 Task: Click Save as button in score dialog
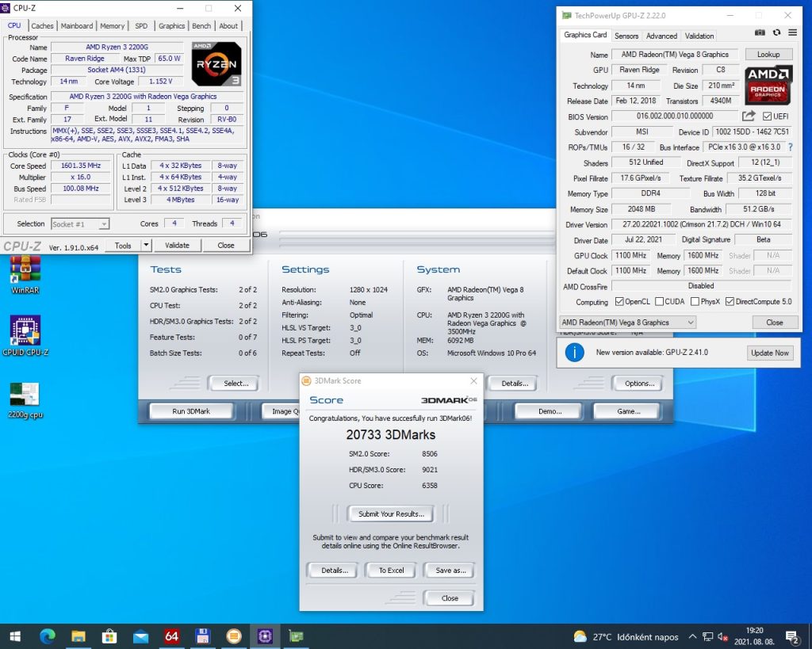450,571
